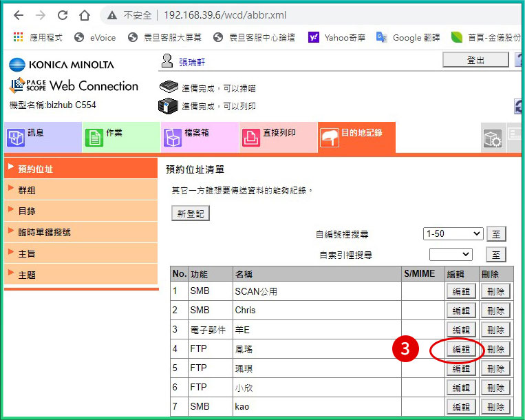Click the browser home icon

point(84,15)
